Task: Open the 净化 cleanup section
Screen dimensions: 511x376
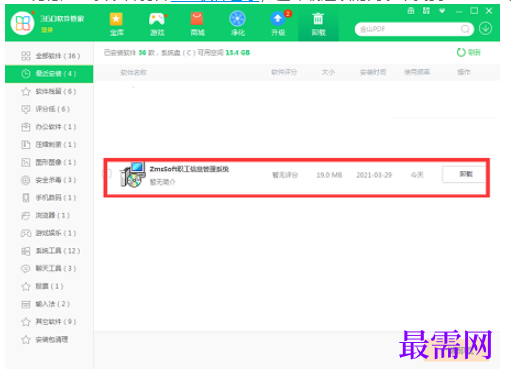Action: click(238, 24)
